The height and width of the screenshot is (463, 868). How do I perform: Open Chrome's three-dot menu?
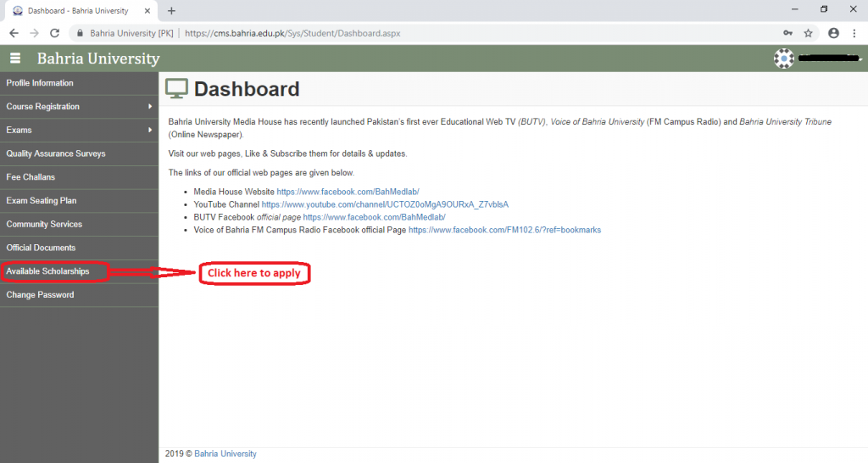point(855,33)
